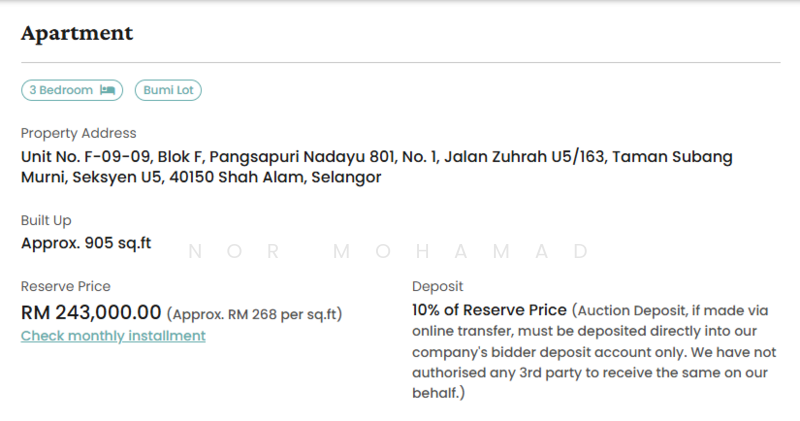Viewport: 800px width, 421px height.
Task: Click the horizontal divider below the Apartment heading
Action: (x=400, y=62)
